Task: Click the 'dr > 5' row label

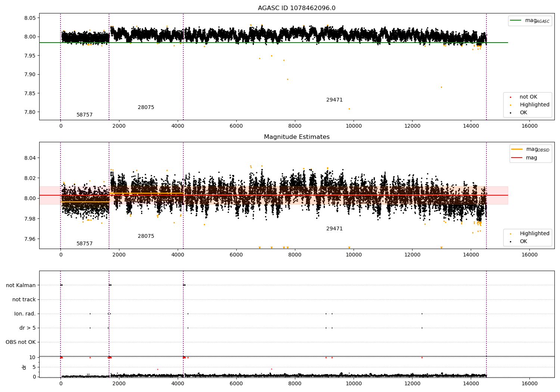Action: [x=28, y=328]
